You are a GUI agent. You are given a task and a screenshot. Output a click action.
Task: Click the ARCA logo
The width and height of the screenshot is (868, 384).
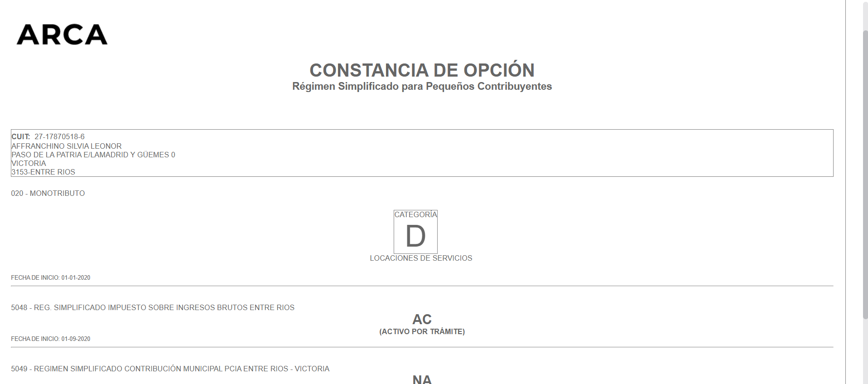pos(62,34)
